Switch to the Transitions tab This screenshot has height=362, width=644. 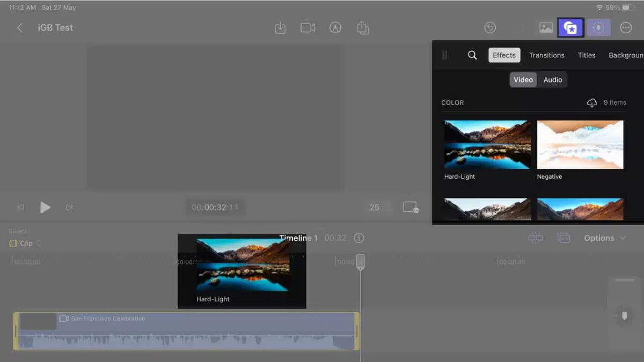pos(547,55)
